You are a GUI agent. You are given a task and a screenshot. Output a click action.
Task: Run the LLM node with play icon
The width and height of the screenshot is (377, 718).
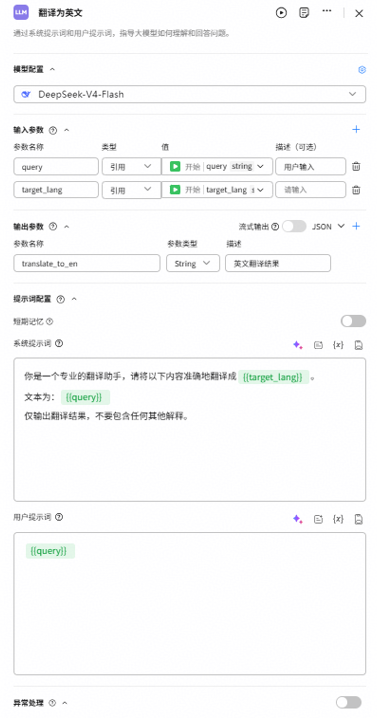[x=281, y=13]
